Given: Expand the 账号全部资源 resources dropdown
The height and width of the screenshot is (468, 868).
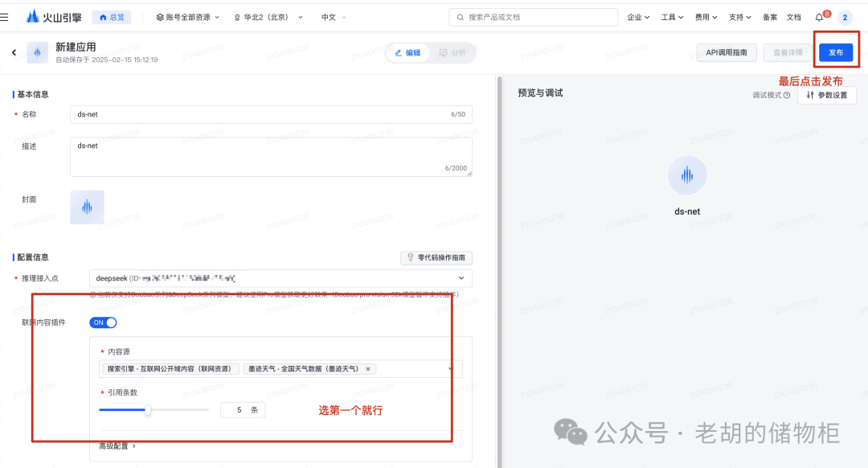Looking at the screenshot, I should (x=187, y=17).
